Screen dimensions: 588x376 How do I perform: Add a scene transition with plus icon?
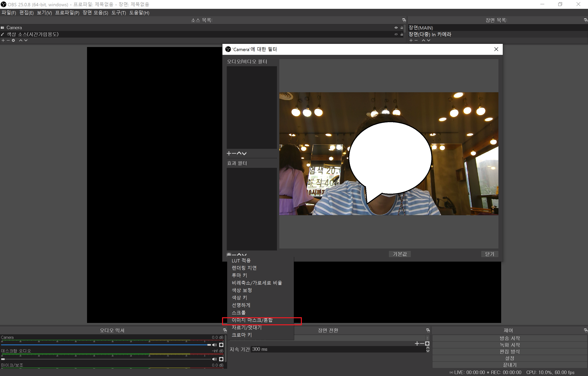(417, 343)
